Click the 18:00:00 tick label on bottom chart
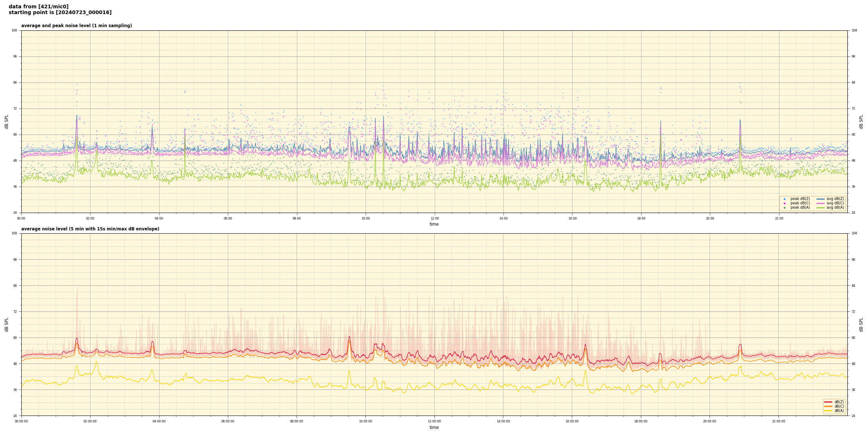This screenshot has width=868, height=434. (641, 421)
